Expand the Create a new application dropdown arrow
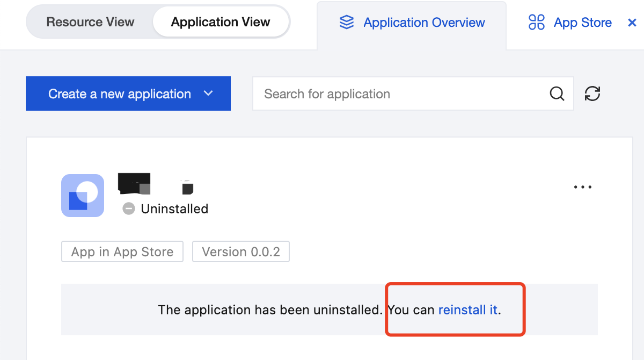This screenshot has height=360, width=644. [x=209, y=93]
